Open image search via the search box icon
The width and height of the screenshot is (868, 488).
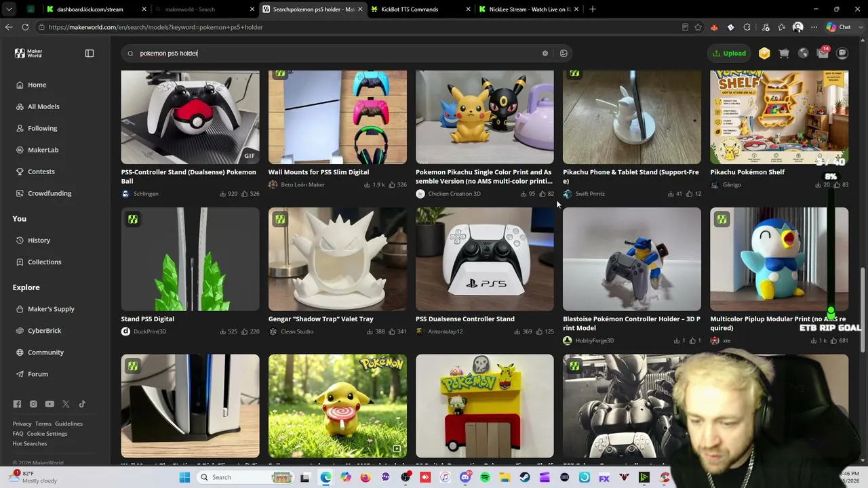coord(564,54)
